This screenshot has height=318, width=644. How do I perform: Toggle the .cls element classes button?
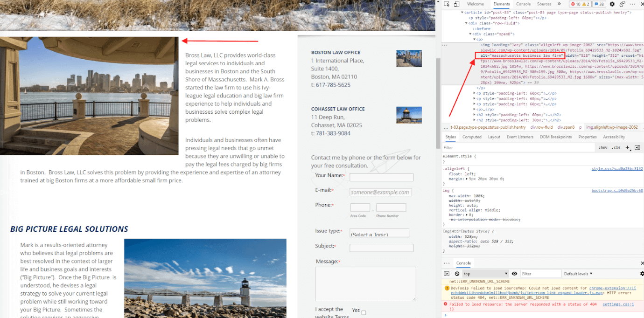coord(616,147)
